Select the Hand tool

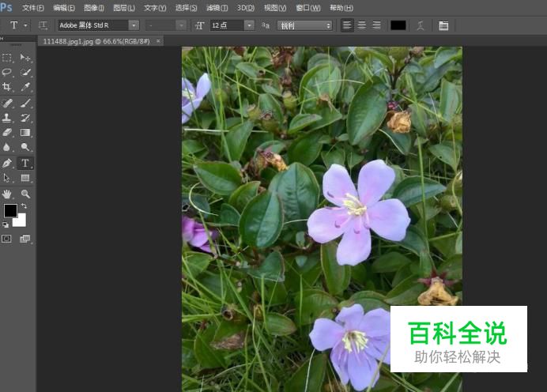(x=7, y=194)
